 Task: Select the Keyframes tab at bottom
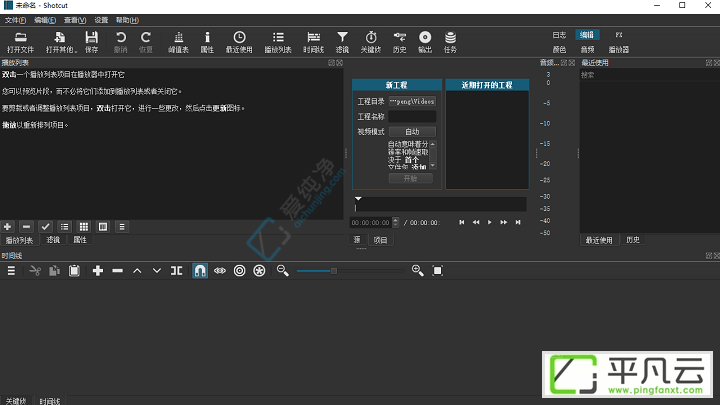click(x=16, y=401)
